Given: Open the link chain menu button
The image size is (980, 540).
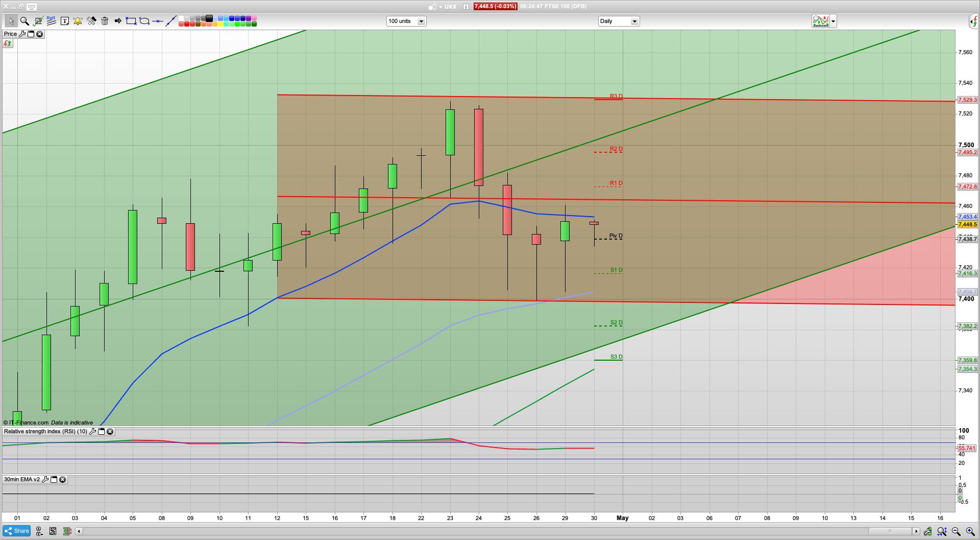Looking at the screenshot, I should [x=39, y=531].
